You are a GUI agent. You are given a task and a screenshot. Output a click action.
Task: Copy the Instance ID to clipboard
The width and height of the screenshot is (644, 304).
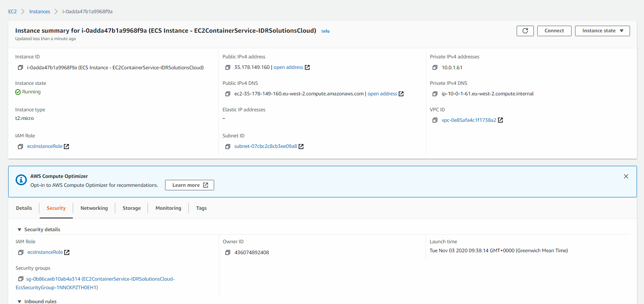tap(20, 68)
